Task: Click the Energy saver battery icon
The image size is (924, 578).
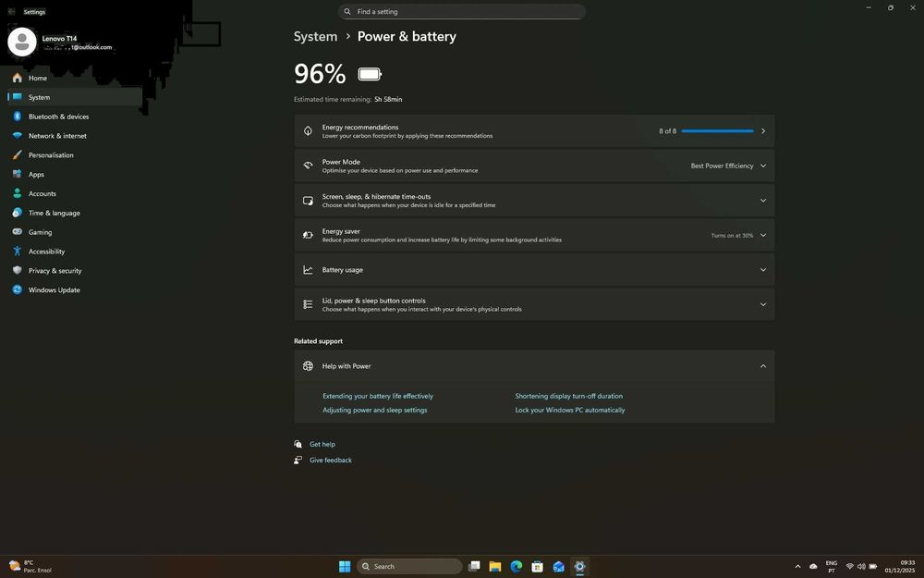Action: 308,235
